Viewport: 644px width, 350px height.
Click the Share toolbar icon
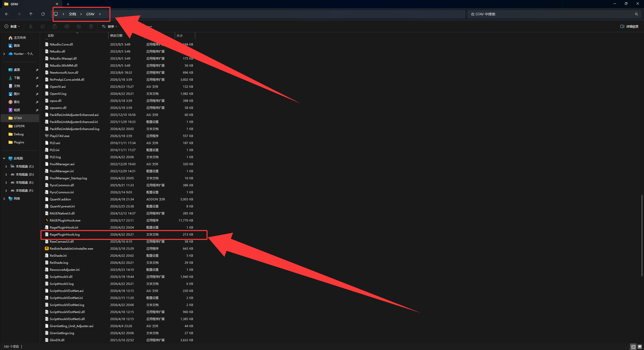point(79,26)
